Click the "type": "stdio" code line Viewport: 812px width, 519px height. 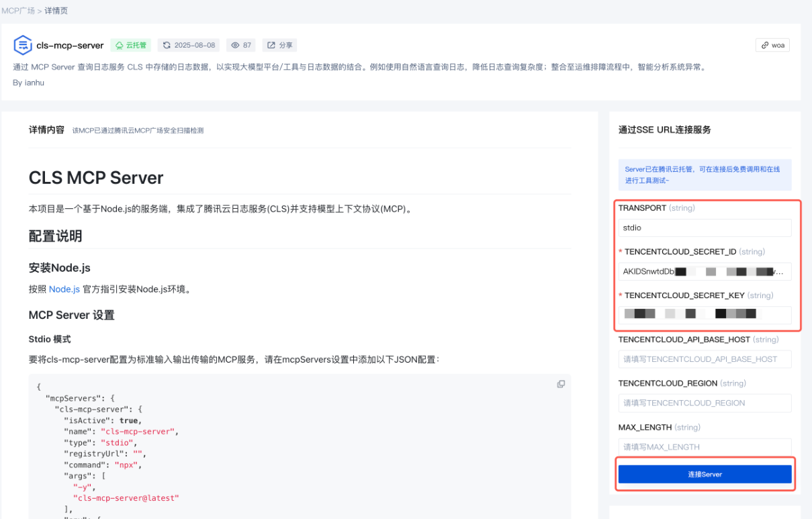(101, 442)
